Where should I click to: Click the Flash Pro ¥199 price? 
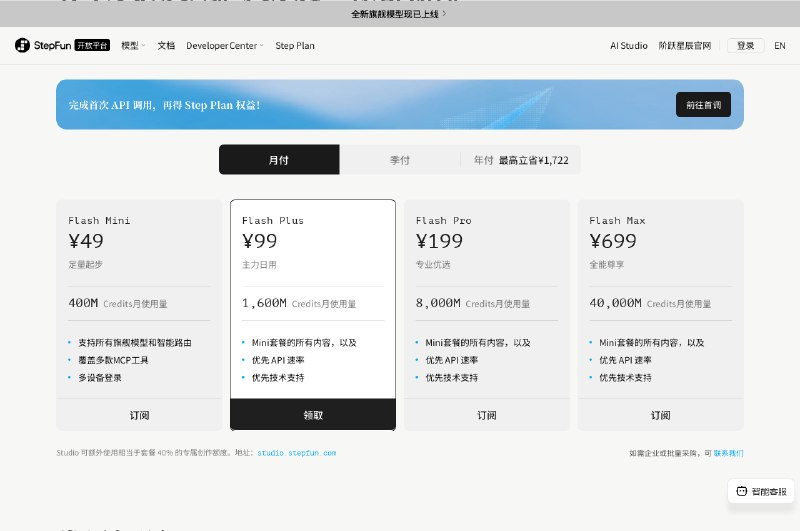pos(439,241)
